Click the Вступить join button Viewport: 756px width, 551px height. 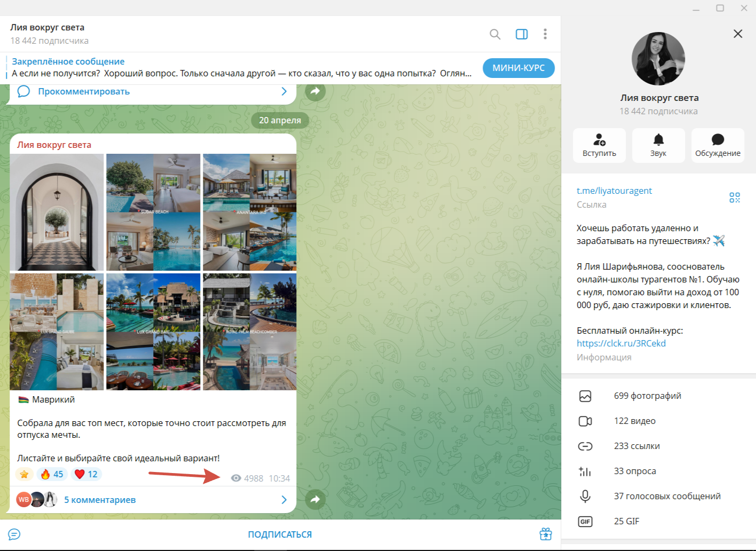(x=599, y=145)
